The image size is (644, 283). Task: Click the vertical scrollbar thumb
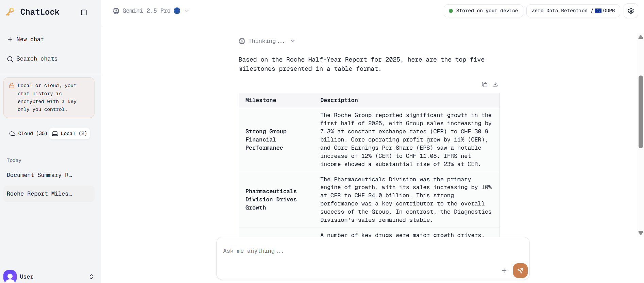coord(641,112)
